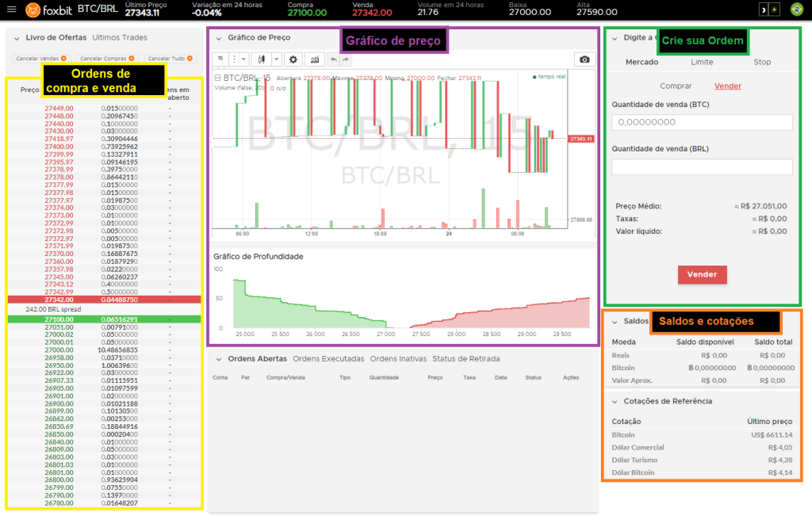Click the chart redo arrow
The image size is (812, 524).
pyautogui.click(x=345, y=59)
